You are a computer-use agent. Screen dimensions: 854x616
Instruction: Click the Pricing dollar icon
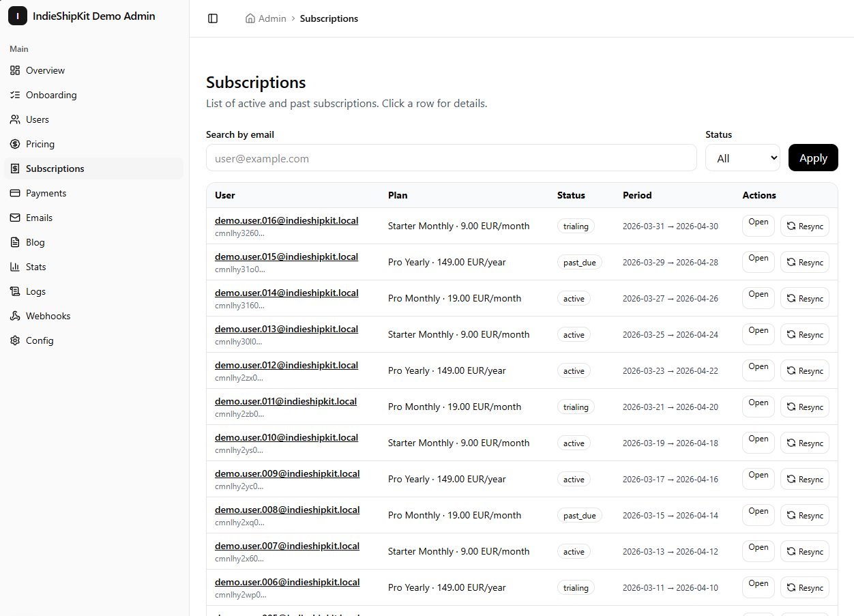pyautogui.click(x=15, y=144)
